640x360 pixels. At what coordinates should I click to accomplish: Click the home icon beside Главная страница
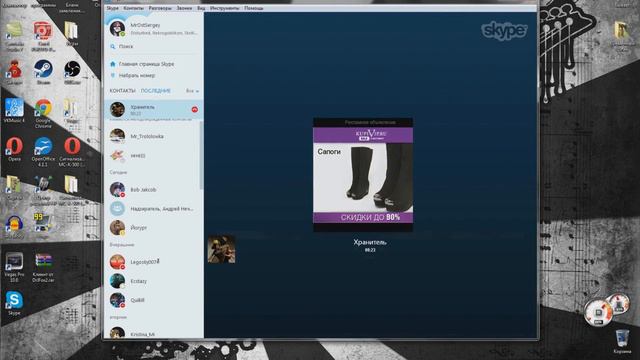pos(113,64)
